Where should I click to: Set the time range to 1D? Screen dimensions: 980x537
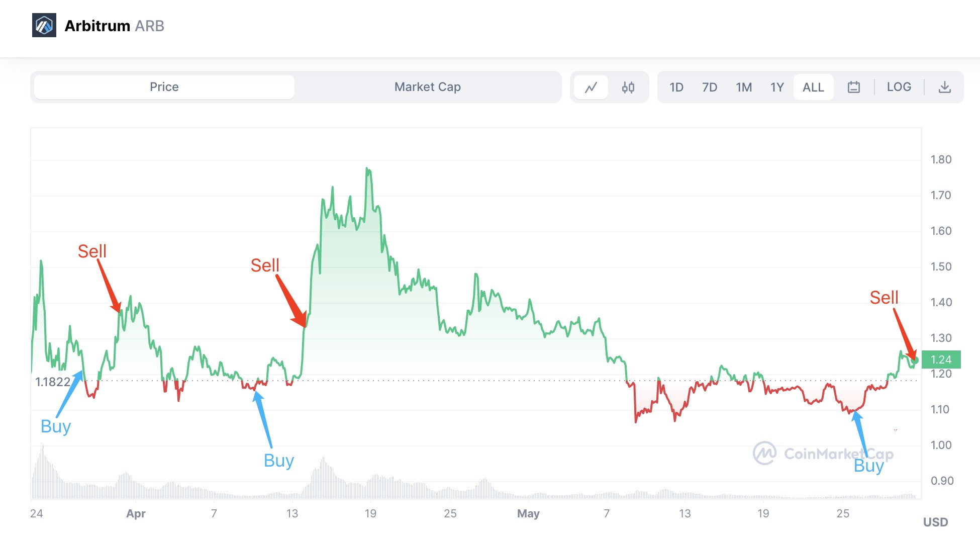(x=676, y=87)
